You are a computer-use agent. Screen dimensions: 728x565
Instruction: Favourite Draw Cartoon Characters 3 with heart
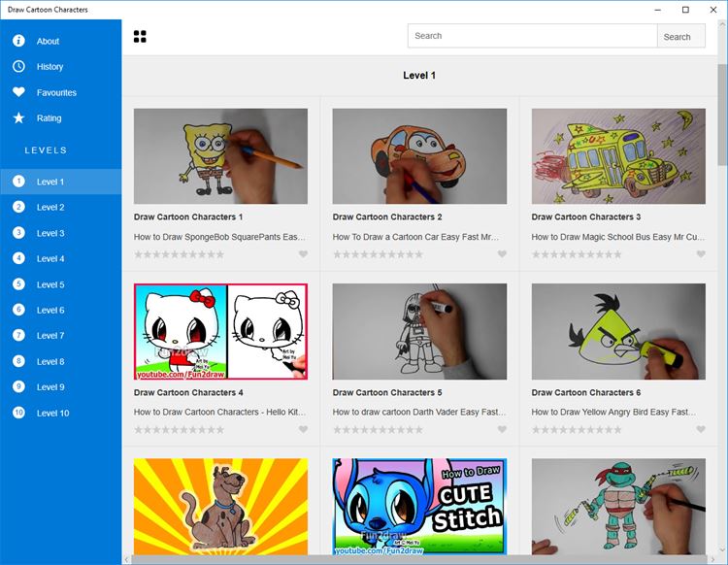click(x=701, y=254)
